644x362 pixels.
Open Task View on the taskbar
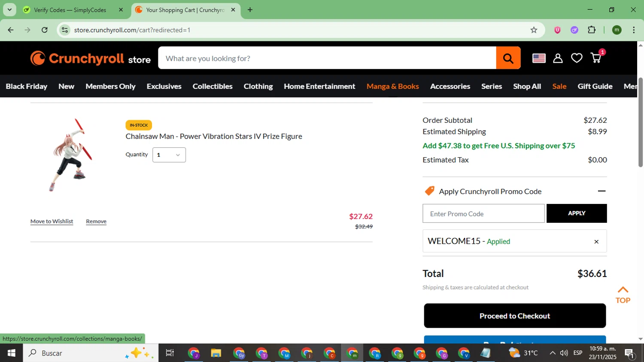click(170, 353)
